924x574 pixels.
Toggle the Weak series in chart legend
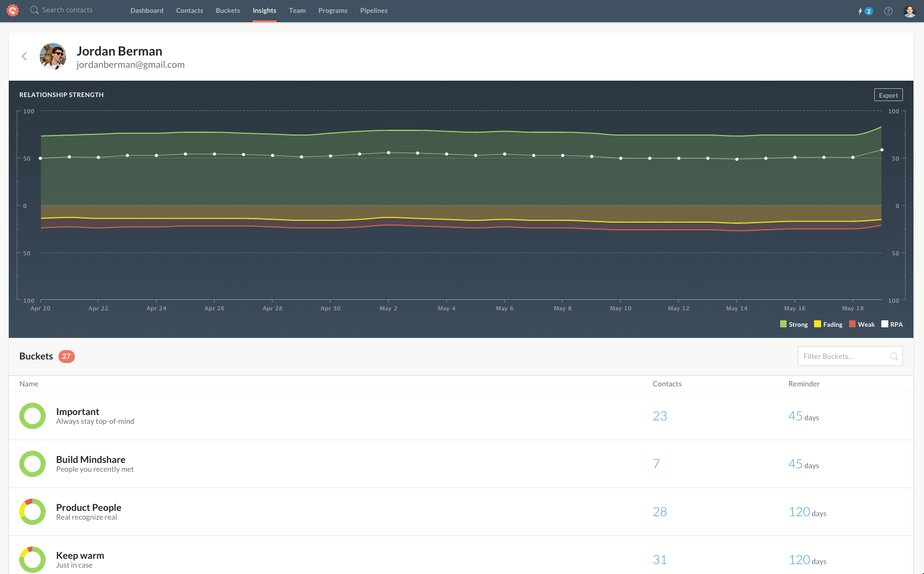[862, 324]
